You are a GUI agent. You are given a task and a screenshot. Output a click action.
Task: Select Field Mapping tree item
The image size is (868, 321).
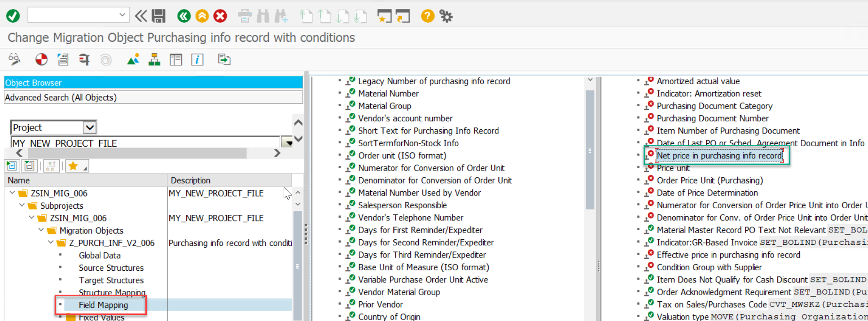pyautogui.click(x=104, y=305)
